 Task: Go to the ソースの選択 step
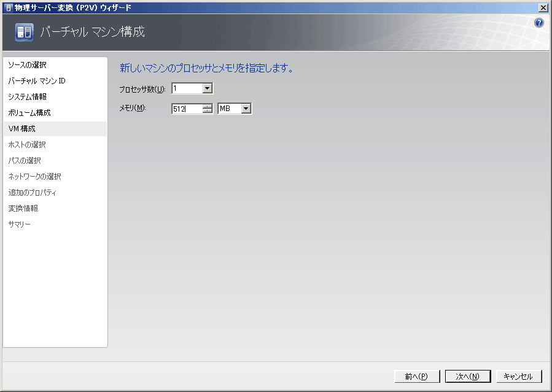tap(28, 65)
